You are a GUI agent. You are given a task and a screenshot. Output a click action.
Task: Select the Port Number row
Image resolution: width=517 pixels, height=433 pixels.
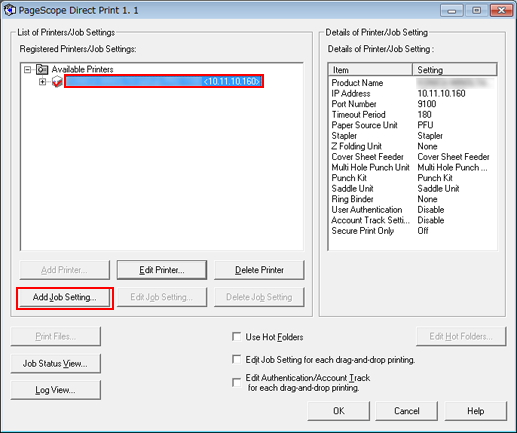pyautogui.click(x=413, y=104)
